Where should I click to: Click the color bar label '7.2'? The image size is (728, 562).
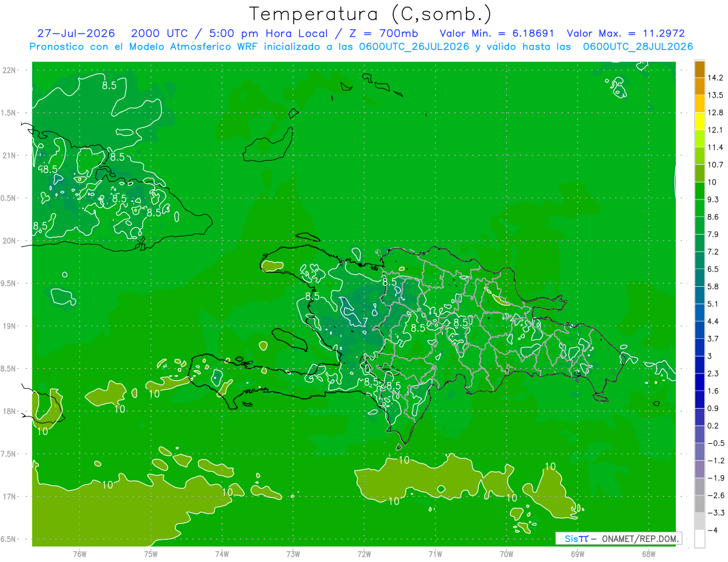click(x=713, y=252)
